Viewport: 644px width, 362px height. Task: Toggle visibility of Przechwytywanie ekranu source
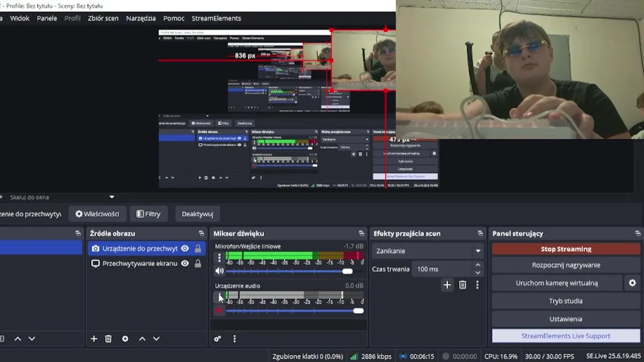point(185,263)
